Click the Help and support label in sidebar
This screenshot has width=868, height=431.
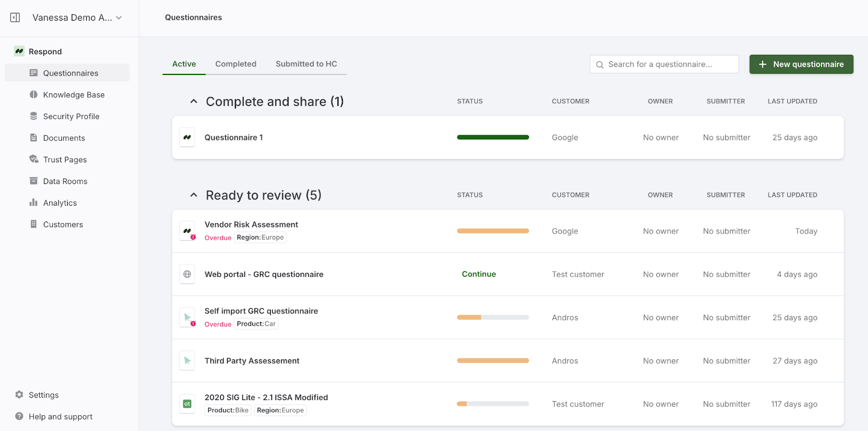click(61, 417)
